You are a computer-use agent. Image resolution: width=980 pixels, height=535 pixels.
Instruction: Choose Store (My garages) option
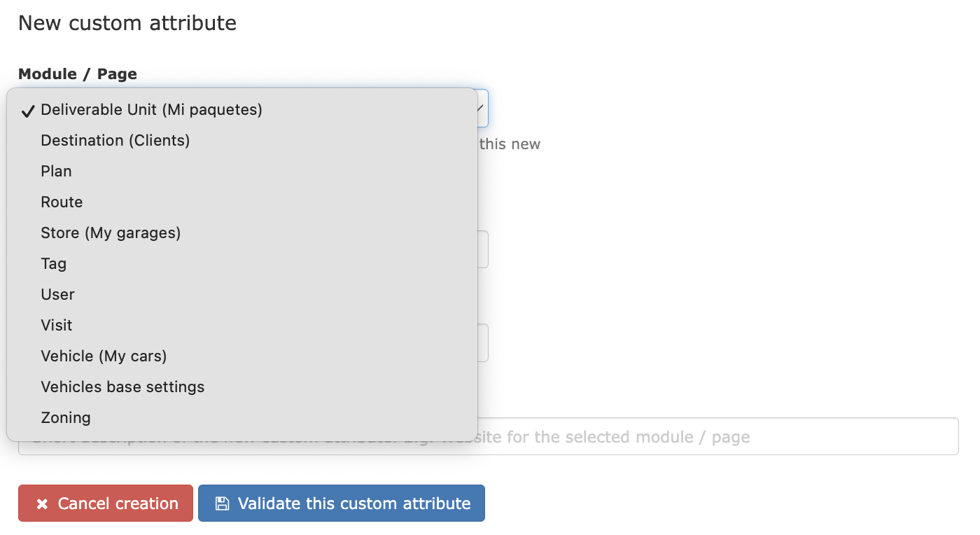tap(111, 233)
